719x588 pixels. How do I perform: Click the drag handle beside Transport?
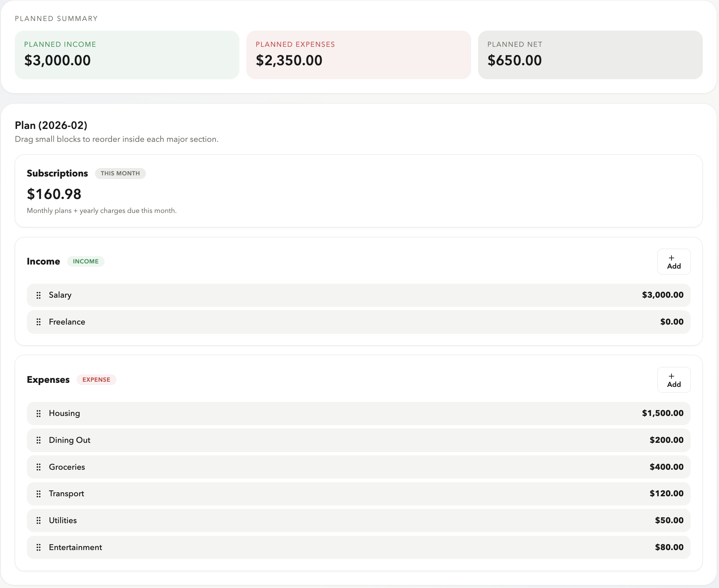click(x=39, y=494)
